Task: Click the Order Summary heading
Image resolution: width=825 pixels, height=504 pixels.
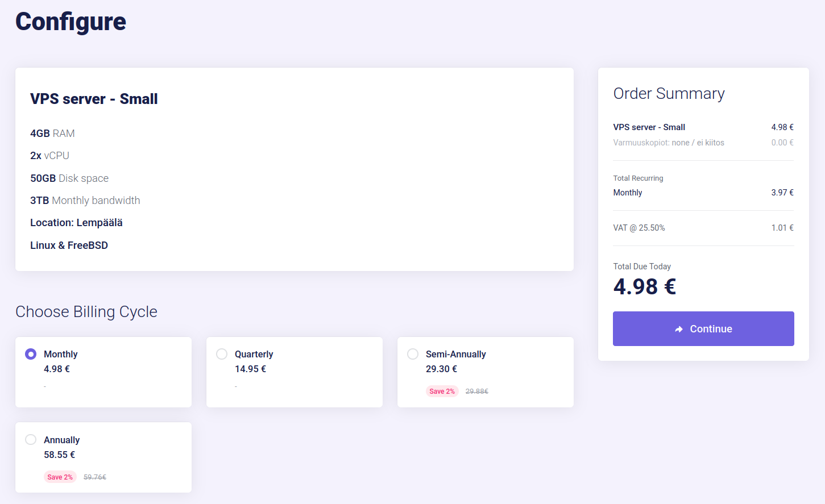Action: [x=669, y=93]
